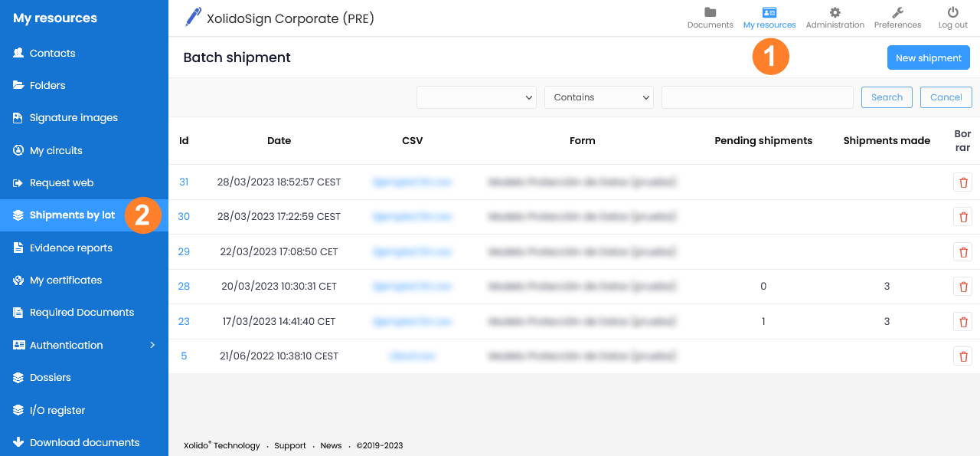Click the date 28/03/2023 17:22:59 CEST
The image size is (980, 456).
tap(279, 217)
